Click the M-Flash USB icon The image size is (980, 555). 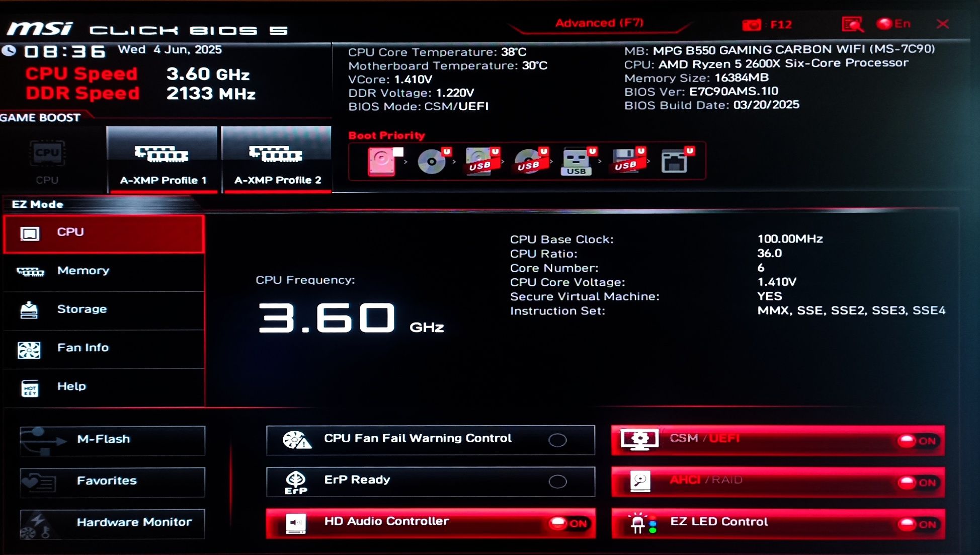click(x=43, y=441)
